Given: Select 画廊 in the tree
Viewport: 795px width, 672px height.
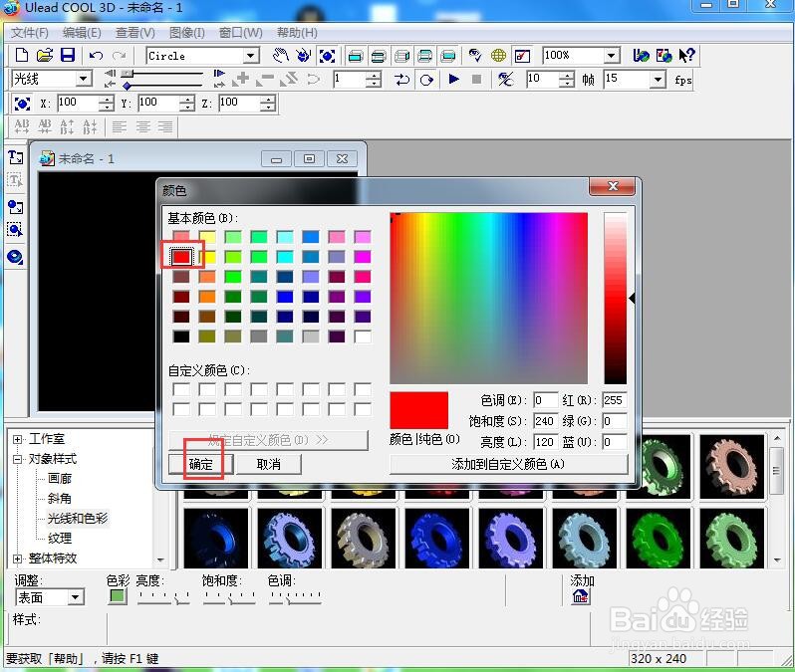Looking at the screenshot, I should pos(60,479).
